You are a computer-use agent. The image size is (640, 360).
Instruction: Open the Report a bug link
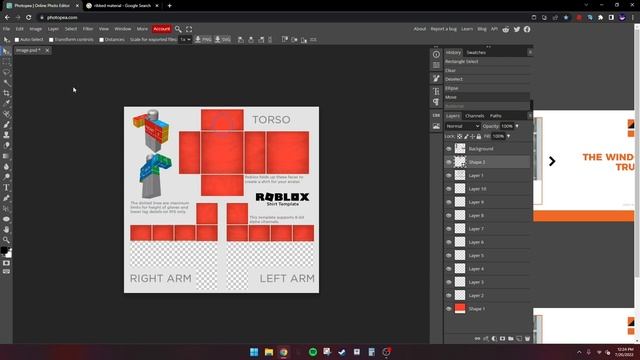click(x=443, y=29)
